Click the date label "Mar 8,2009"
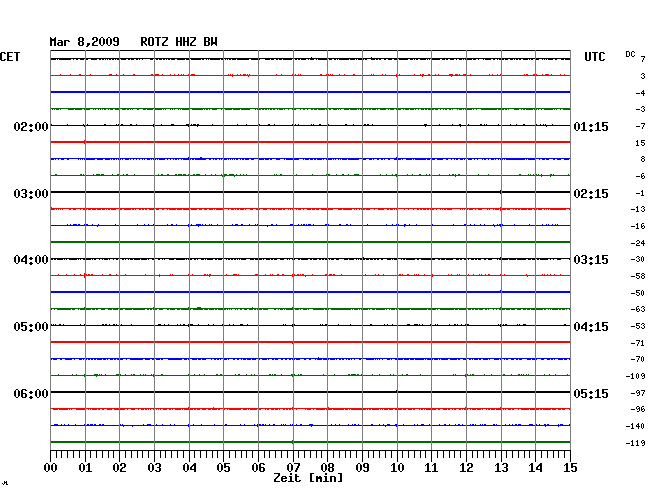The width and height of the screenshot is (650, 494). pos(84,42)
